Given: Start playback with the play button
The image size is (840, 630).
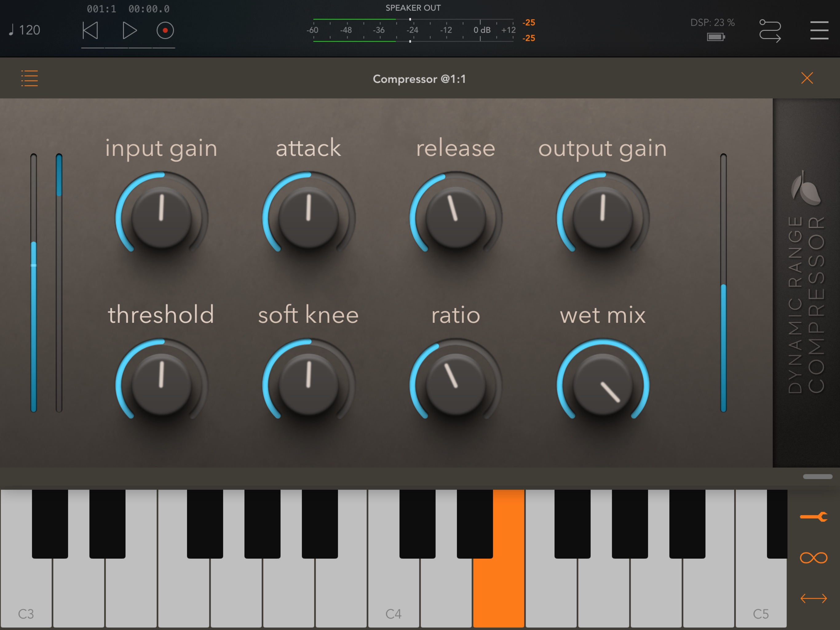Looking at the screenshot, I should [129, 30].
